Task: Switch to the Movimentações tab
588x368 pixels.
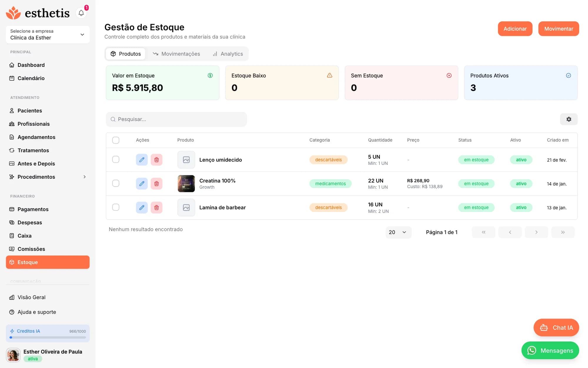Action: coord(176,54)
